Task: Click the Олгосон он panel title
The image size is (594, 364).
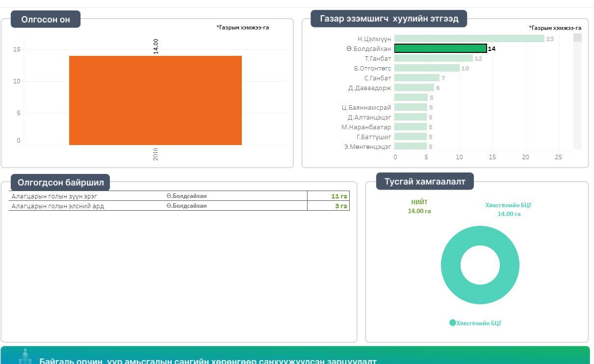Action: 46,20
